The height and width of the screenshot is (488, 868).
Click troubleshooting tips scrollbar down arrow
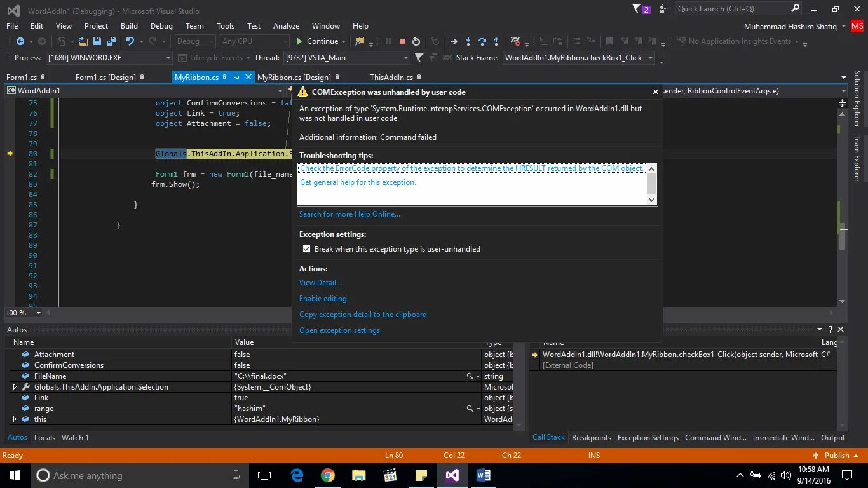[651, 200]
